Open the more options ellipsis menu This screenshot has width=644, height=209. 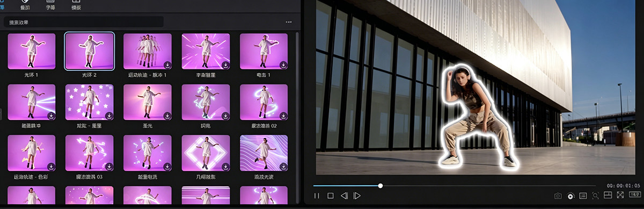point(289,22)
